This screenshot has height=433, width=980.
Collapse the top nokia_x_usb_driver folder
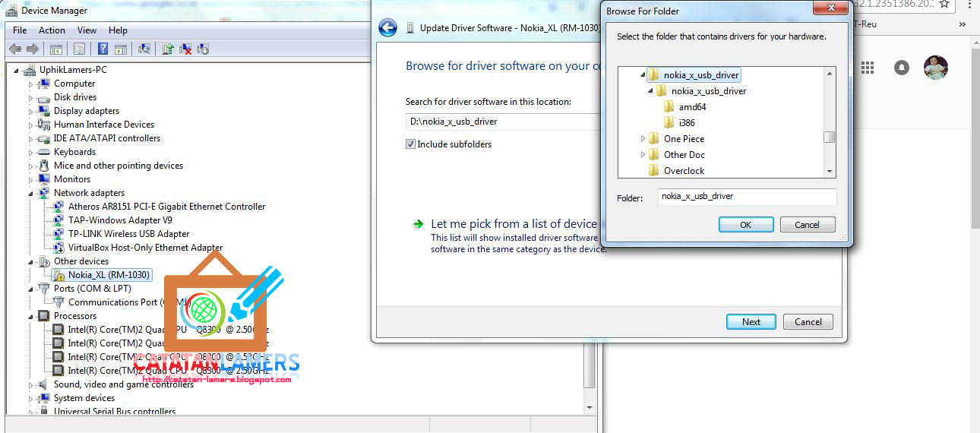point(643,75)
